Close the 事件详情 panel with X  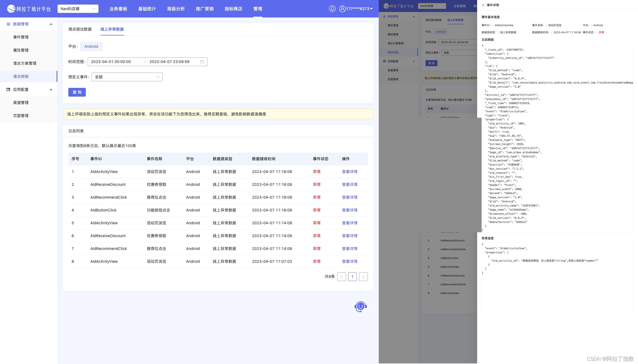coord(483,5)
